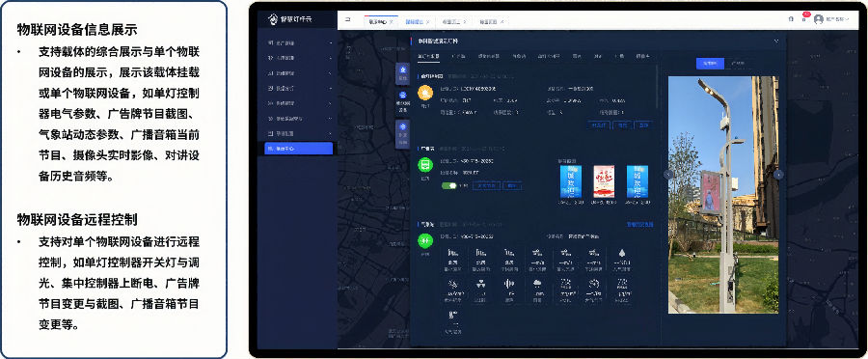Open notifications with the red badge

[x=803, y=19]
